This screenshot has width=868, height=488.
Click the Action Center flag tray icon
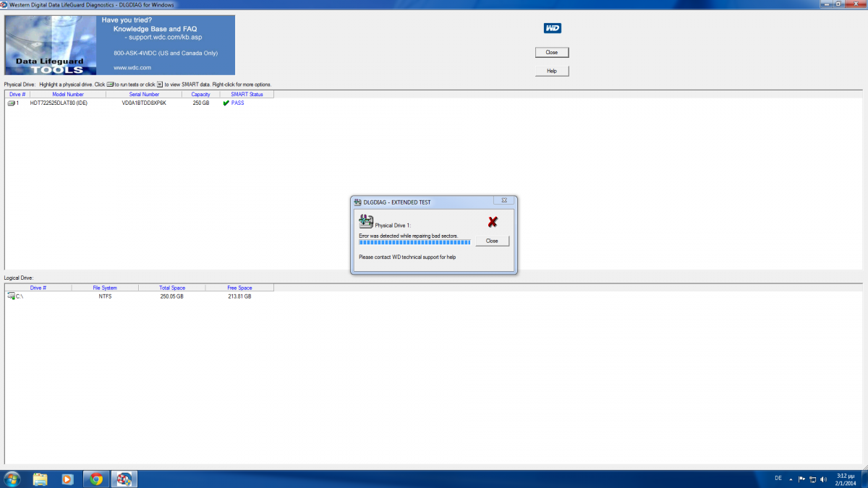point(801,479)
